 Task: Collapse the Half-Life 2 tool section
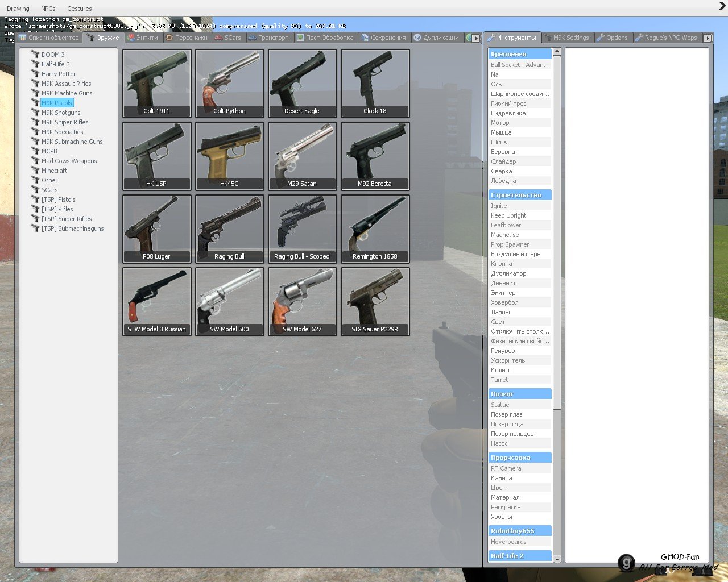tap(520, 556)
